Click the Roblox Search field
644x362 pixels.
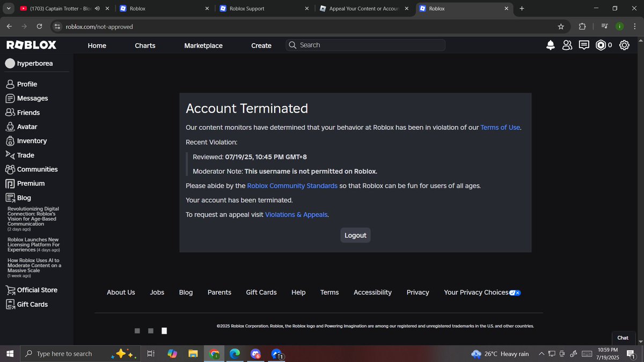pos(365,45)
